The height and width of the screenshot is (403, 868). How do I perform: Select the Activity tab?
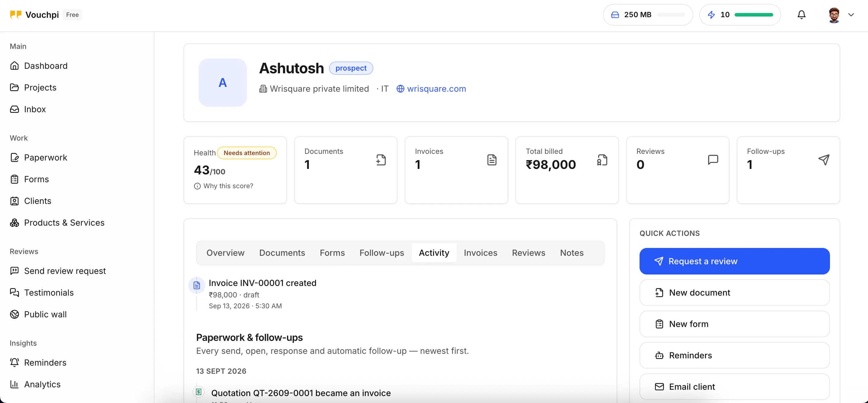[434, 253]
